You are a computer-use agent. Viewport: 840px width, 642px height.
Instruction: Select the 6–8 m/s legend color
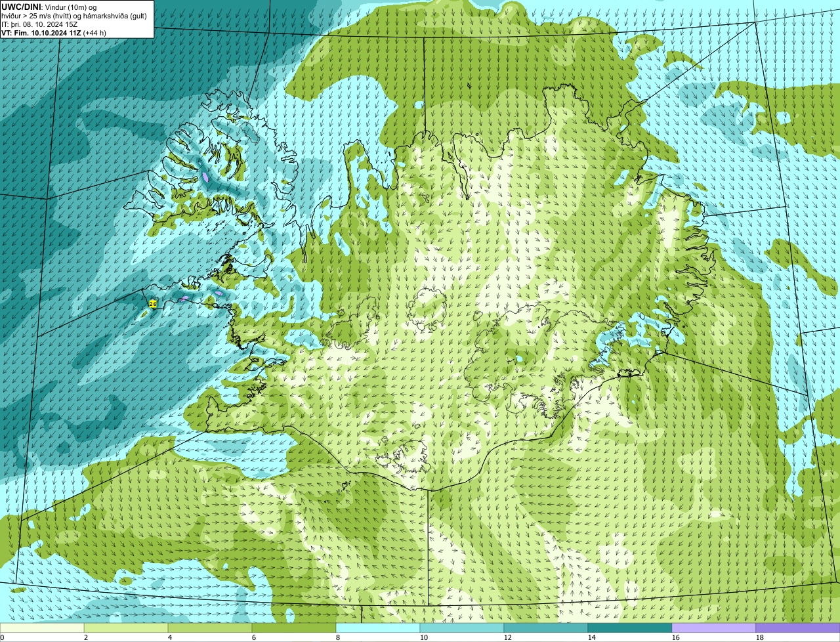coord(294,628)
